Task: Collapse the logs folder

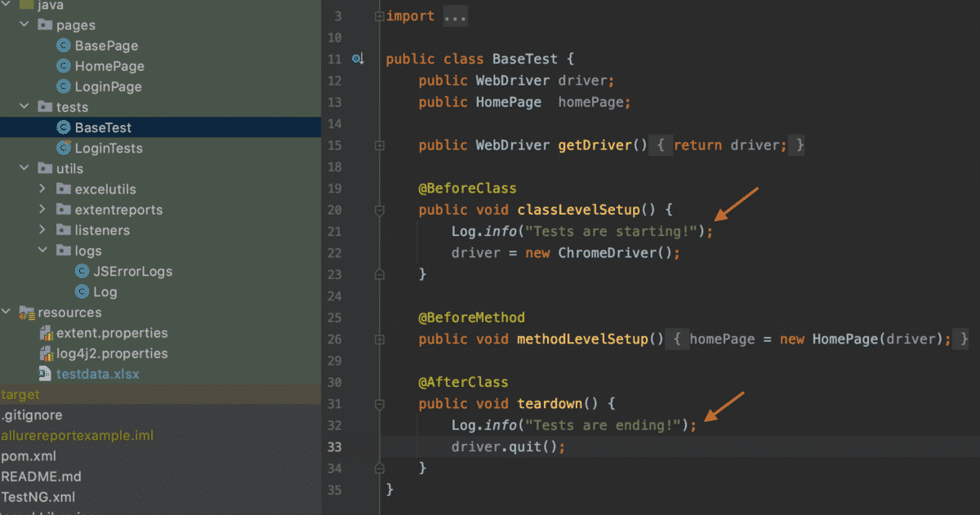Action: (42, 250)
